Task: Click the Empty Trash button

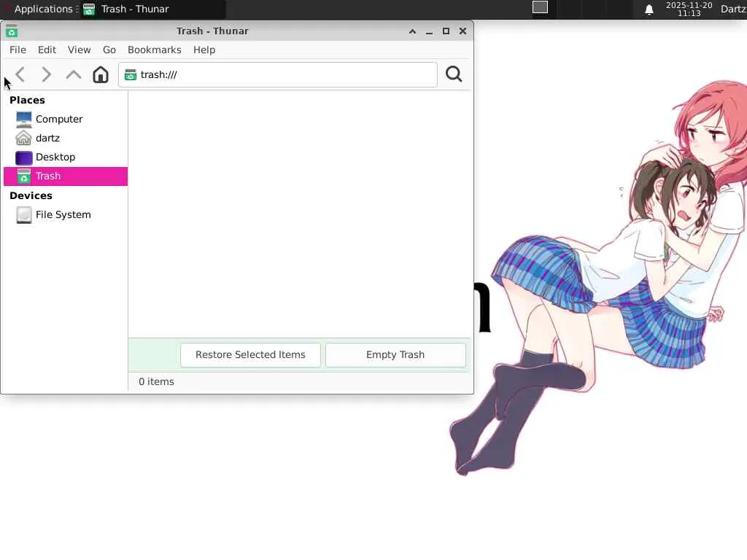Action: click(395, 355)
